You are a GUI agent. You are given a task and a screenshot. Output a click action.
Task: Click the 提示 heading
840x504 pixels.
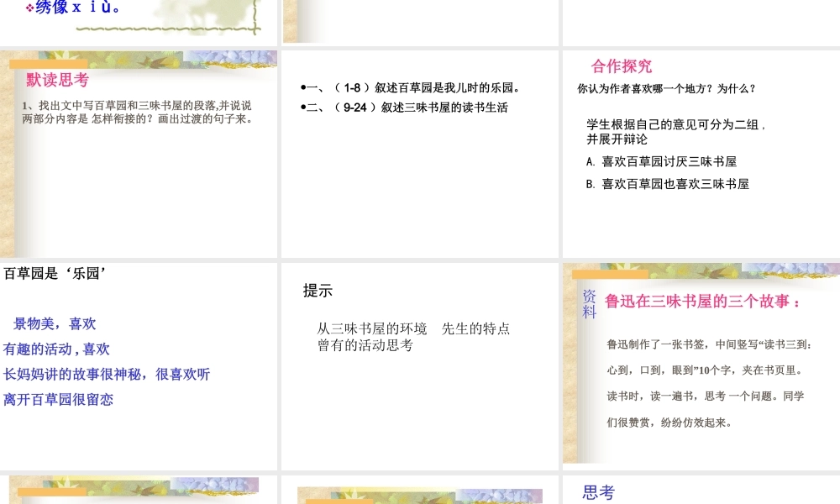pyautogui.click(x=318, y=291)
